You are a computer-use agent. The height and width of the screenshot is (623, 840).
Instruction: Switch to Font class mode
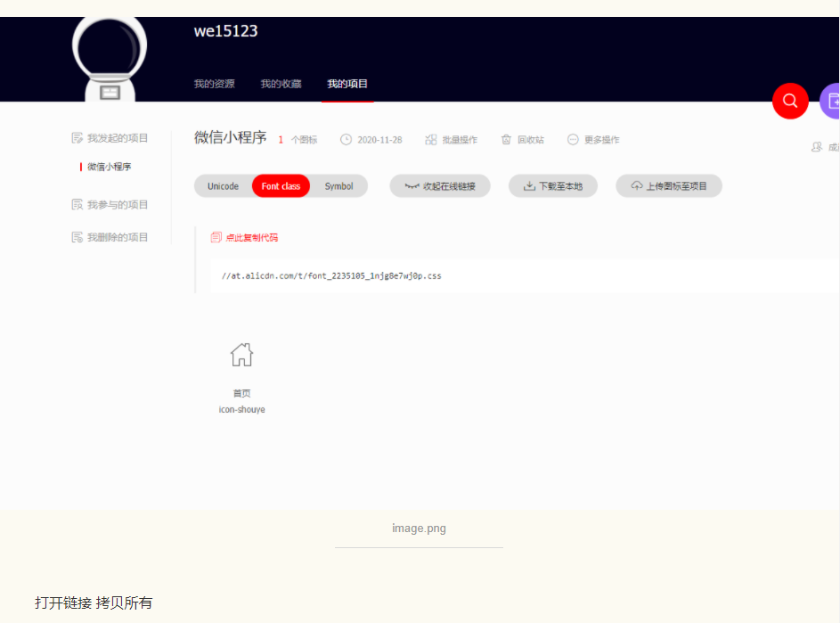tap(281, 186)
